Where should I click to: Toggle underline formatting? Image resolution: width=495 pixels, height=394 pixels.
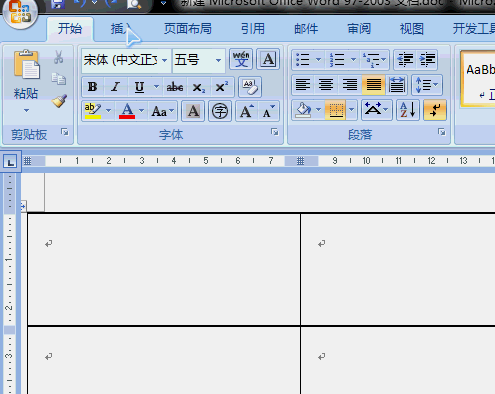(139, 87)
